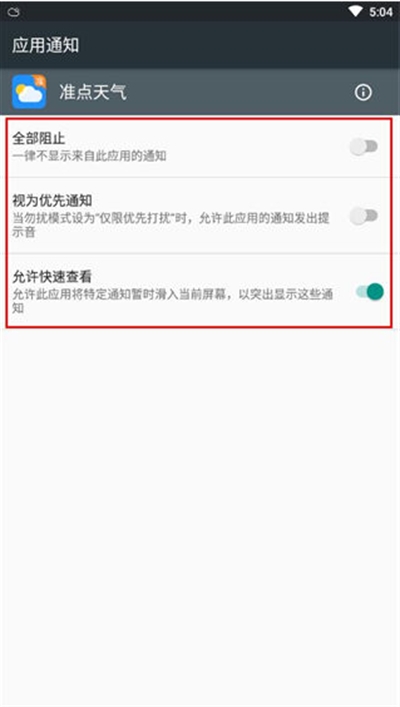The image size is (400, 707).
Task: Select the 视为优先通知 setting title
Action: (x=52, y=200)
